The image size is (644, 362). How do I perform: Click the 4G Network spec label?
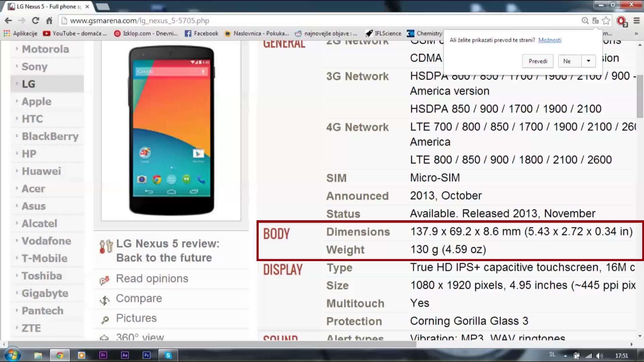pyautogui.click(x=358, y=127)
